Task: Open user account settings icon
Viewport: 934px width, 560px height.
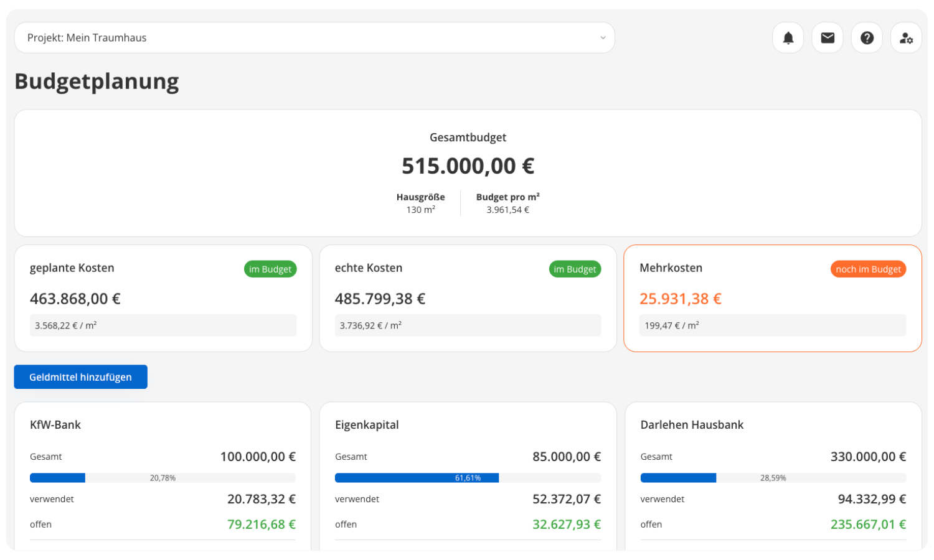Action: 906,38
